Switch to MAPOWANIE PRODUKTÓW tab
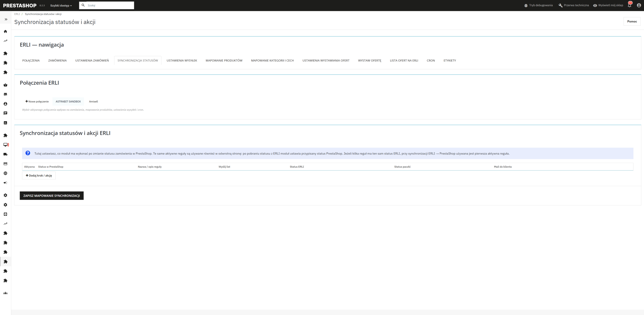The height and width of the screenshot is (315, 644). (x=224, y=60)
